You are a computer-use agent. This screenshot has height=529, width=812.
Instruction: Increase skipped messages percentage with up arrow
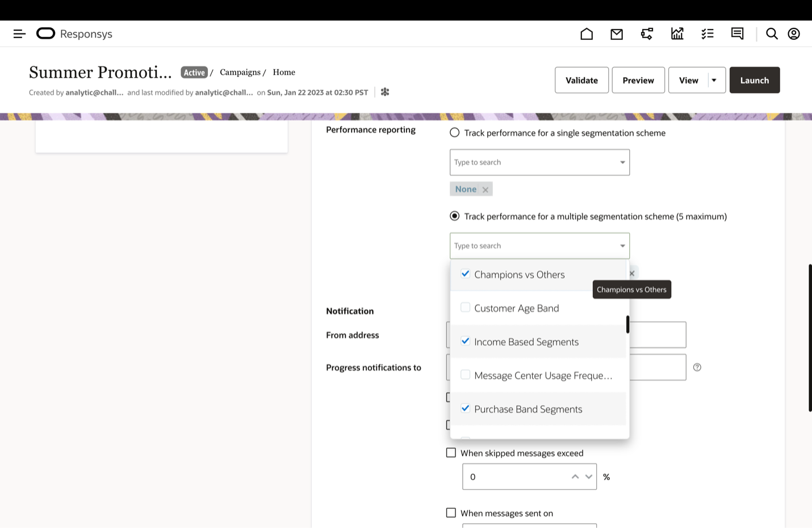[x=575, y=477]
